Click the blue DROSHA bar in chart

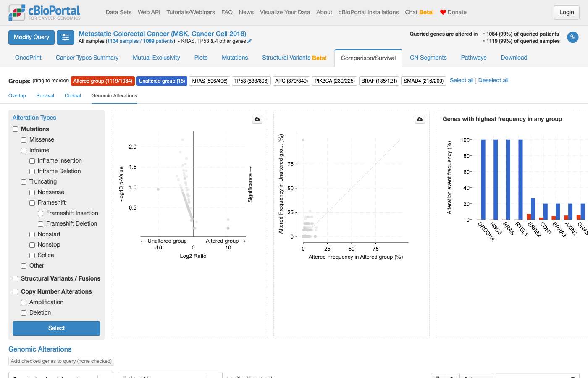coord(483,180)
